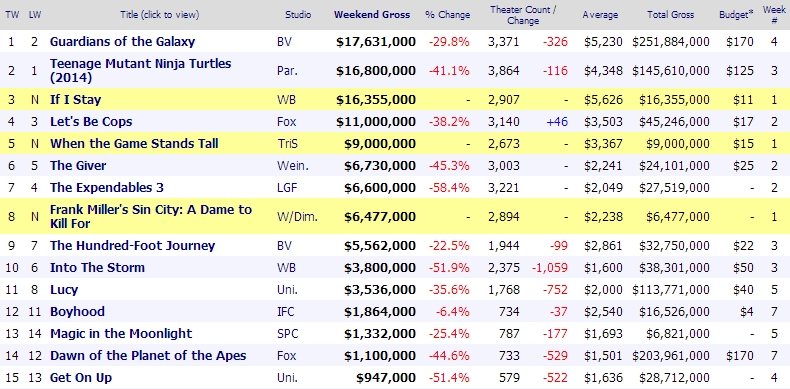Image resolution: width=790 pixels, height=389 pixels.
Task: Open The Hundred-Foot Journey page
Action: (133, 245)
